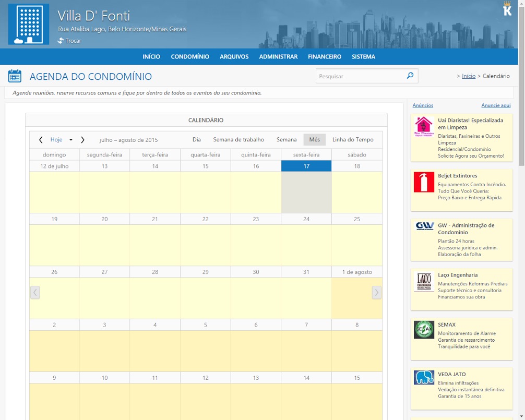Click the magnifier search icon
This screenshot has width=525, height=420.
point(410,76)
